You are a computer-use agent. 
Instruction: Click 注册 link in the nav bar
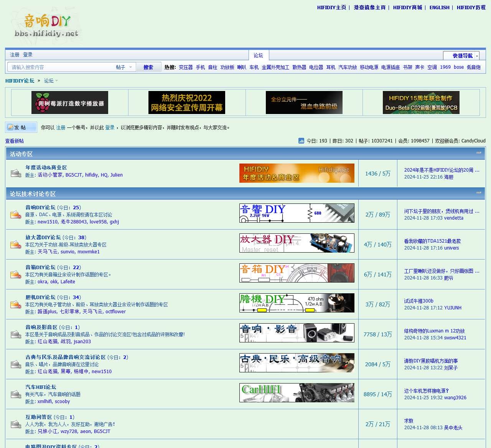pos(15,55)
